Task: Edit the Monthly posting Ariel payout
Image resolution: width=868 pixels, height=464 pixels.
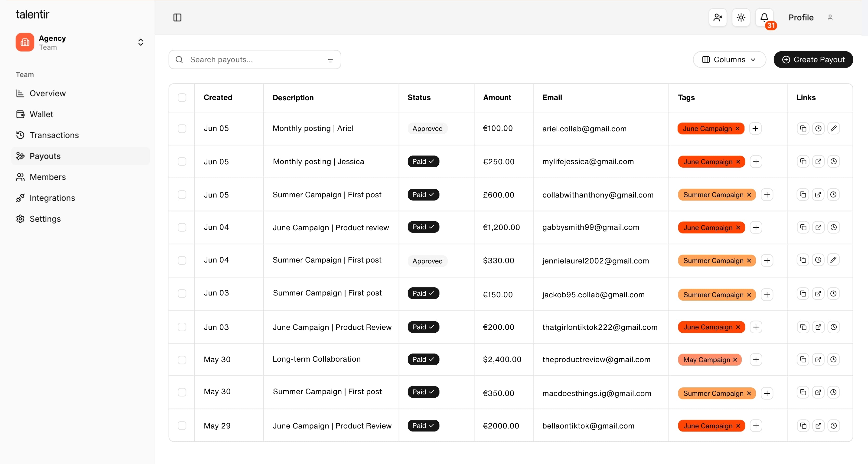Action: [x=834, y=128]
